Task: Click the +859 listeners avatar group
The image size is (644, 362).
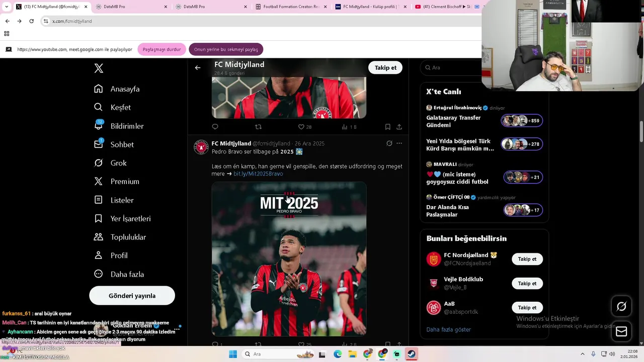Action: (522, 121)
